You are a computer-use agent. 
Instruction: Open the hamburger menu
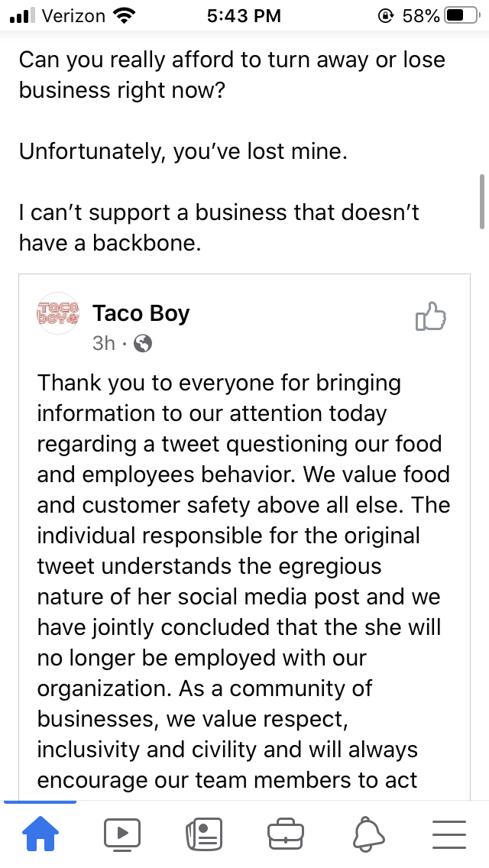pos(449,834)
